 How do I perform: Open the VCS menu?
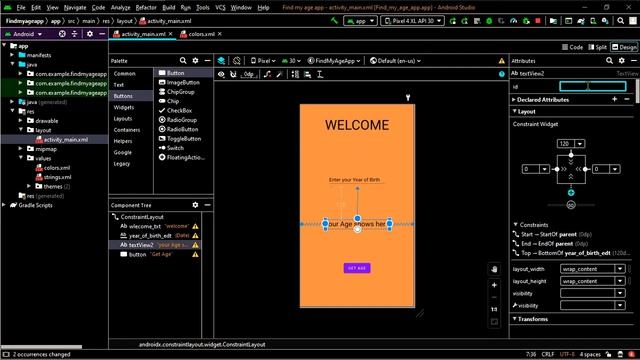point(220,7)
